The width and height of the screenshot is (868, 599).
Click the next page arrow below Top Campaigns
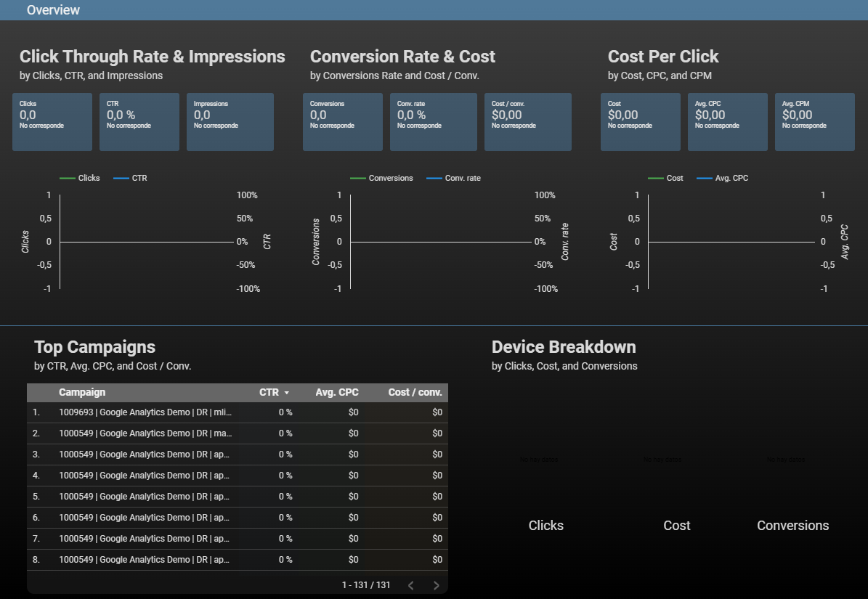coord(437,584)
